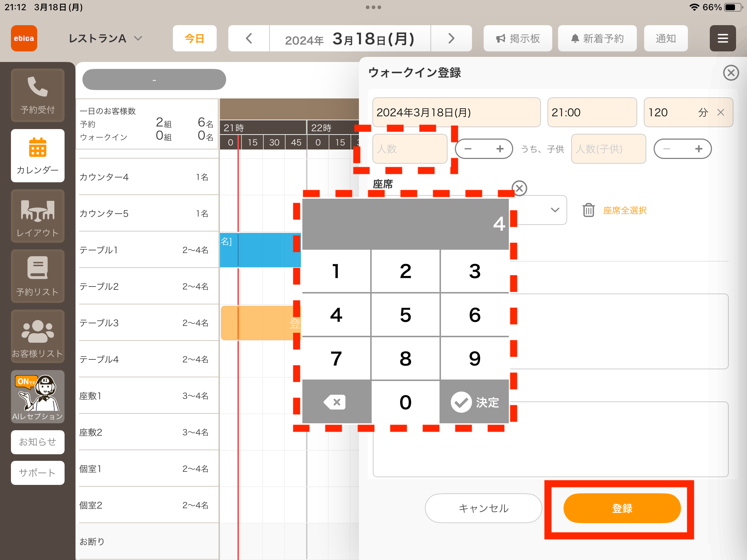
Task: Click the gray bar showing a dash
Action: [154, 79]
